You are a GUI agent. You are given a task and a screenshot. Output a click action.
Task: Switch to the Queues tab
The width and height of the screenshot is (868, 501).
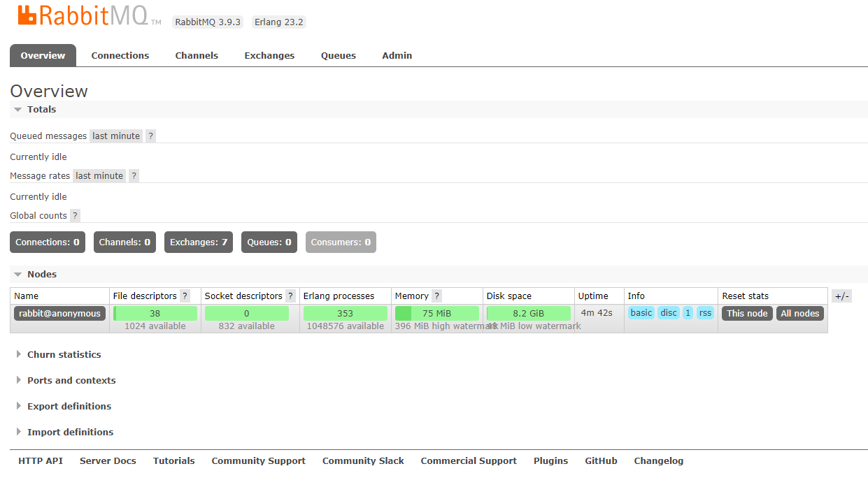click(339, 56)
